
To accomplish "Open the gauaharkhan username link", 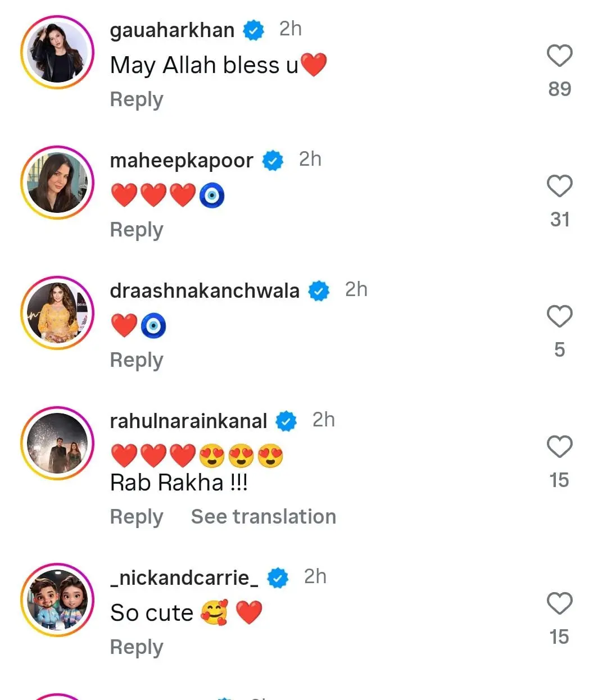I will coord(172,30).
